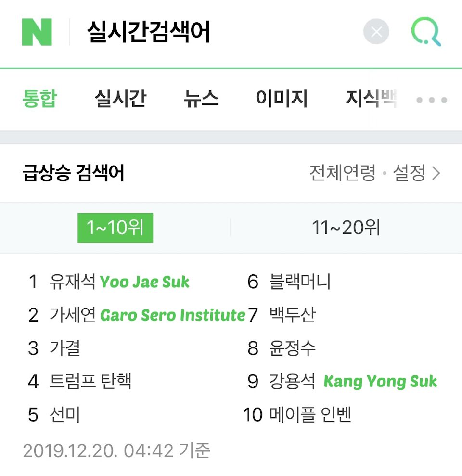Click rank 9 keyword 강용석
This screenshot has height=476, width=462.
[292, 381]
